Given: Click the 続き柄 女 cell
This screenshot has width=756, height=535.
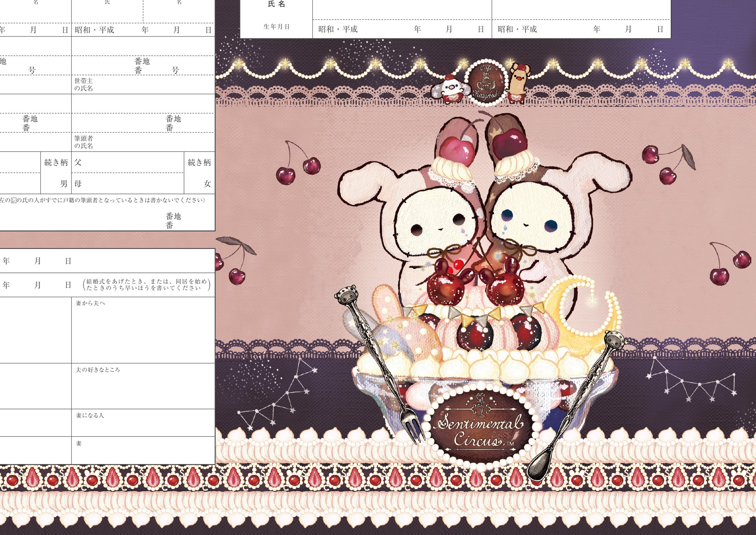Looking at the screenshot, I should (x=199, y=173).
